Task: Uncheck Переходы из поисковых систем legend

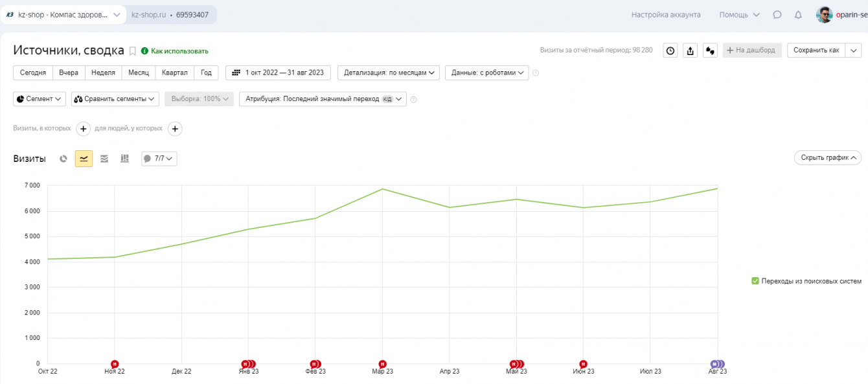Action: tap(755, 281)
